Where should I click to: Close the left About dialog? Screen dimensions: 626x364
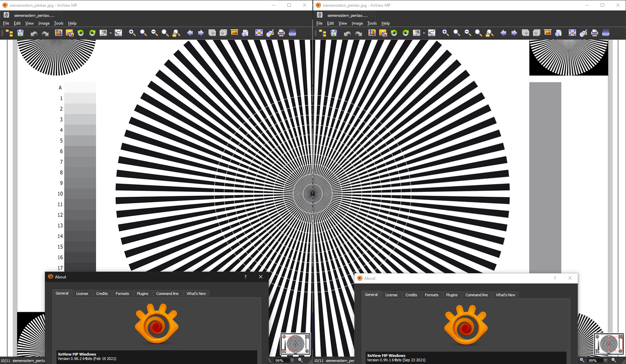261,277
